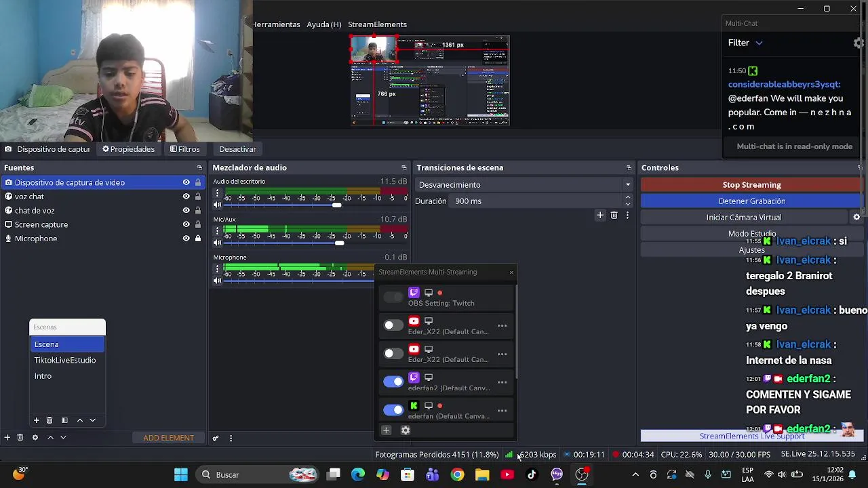
Task: Click ADD ELEMENT button
Action: [168, 438]
